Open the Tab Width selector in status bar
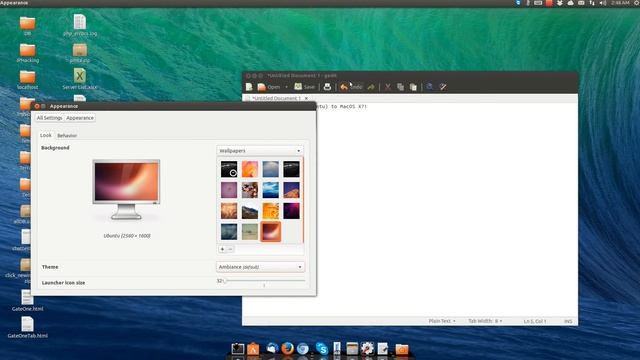This screenshot has height=360, width=640. 485,321
